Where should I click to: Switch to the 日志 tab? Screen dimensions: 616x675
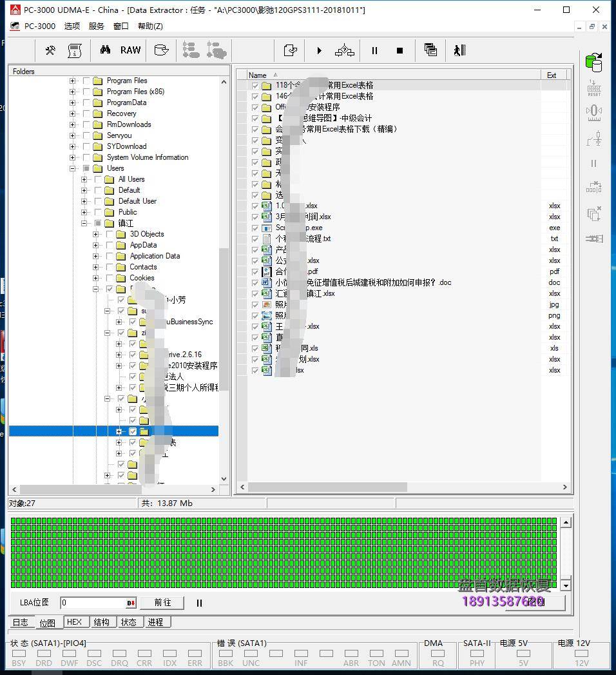click(x=20, y=622)
